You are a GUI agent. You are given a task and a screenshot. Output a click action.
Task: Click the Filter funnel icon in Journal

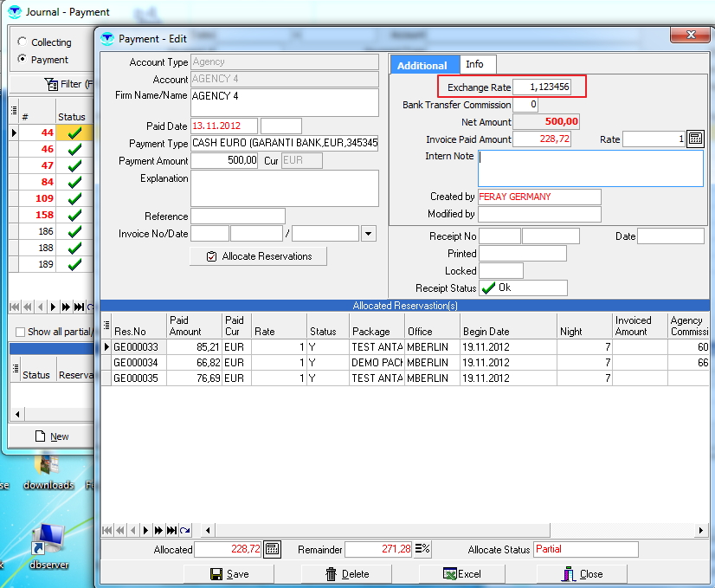tap(51, 84)
